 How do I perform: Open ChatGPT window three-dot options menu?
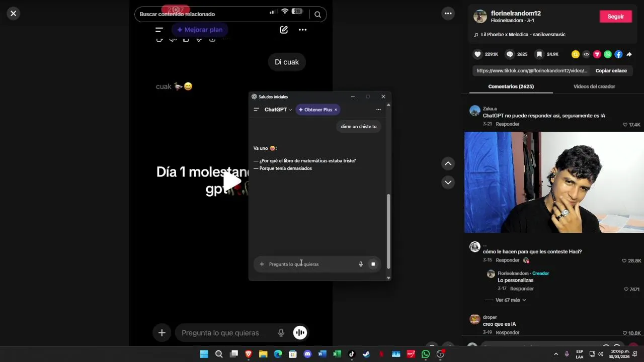(378, 110)
